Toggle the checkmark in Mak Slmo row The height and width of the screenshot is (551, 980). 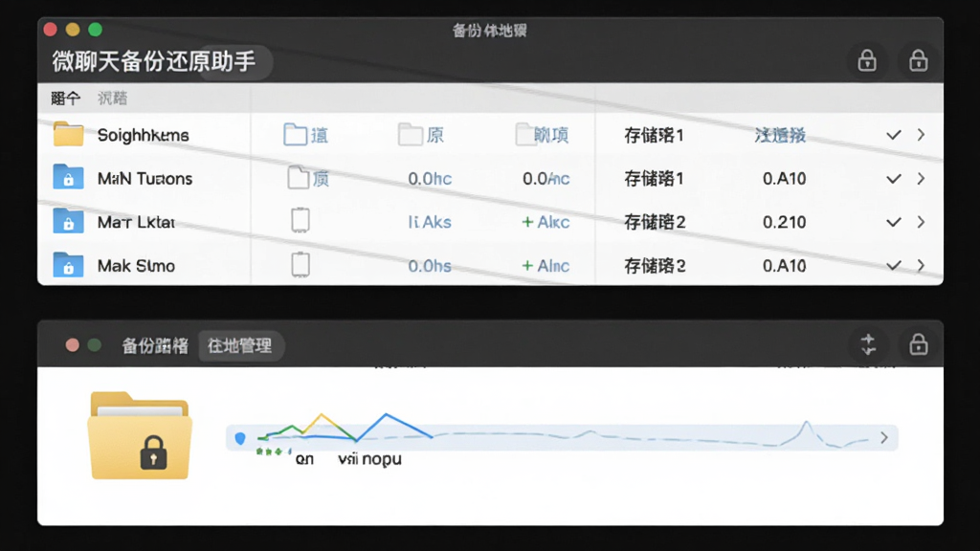[894, 266]
